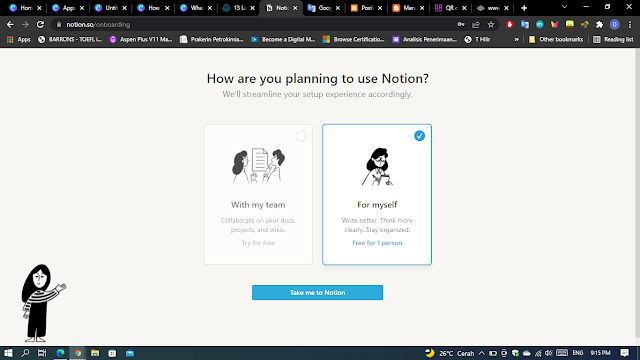Open the green note extension icon

pos(569,24)
